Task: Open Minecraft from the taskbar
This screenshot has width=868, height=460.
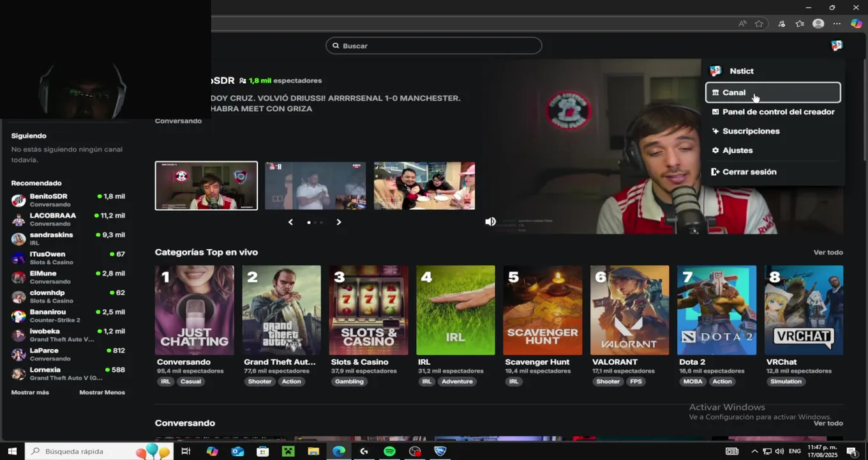Action: (288, 451)
